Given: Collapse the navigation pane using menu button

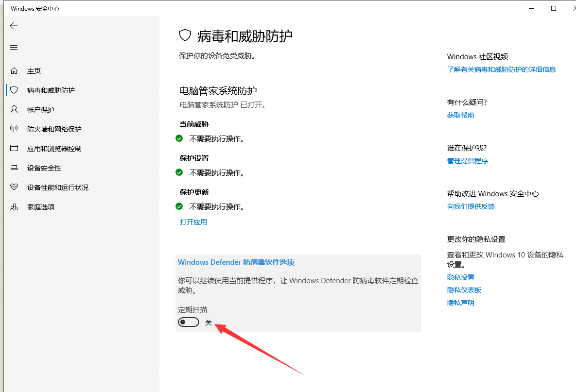Looking at the screenshot, I should point(14,47).
